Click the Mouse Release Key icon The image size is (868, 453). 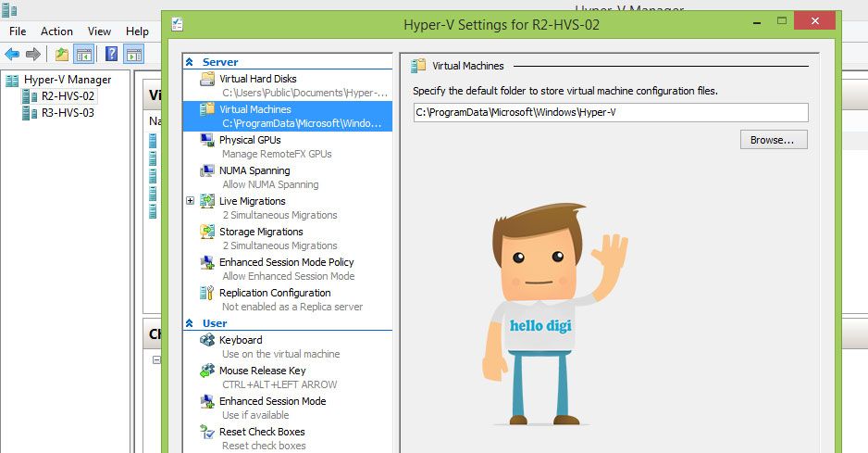pos(207,370)
